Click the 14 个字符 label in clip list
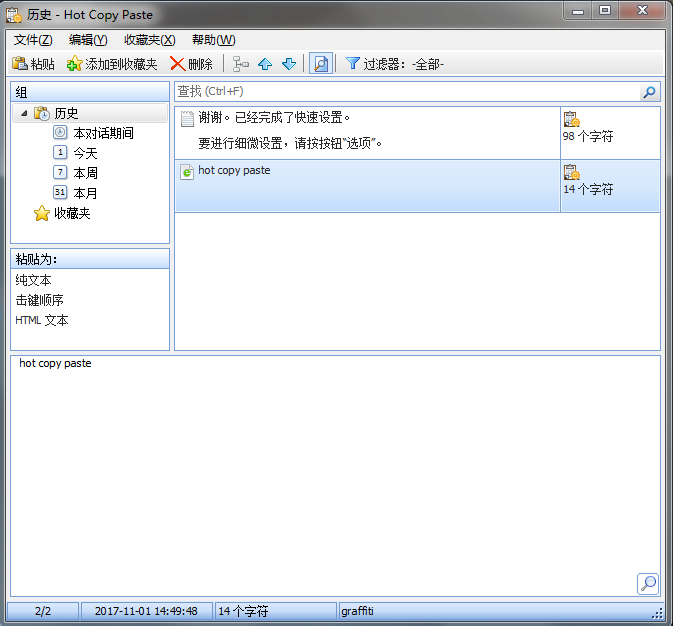This screenshot has width=673, height=626. click(x=588, y=189)
